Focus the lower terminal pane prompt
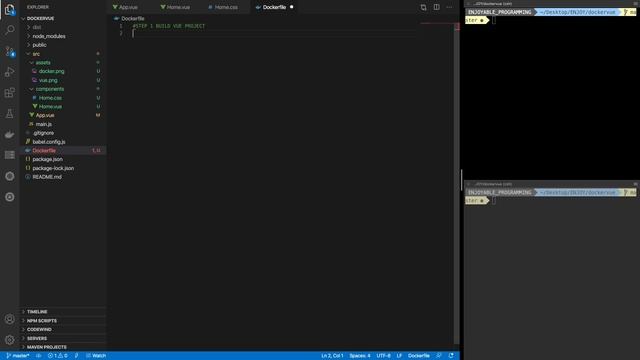640x360 pixels. point(494,200)
